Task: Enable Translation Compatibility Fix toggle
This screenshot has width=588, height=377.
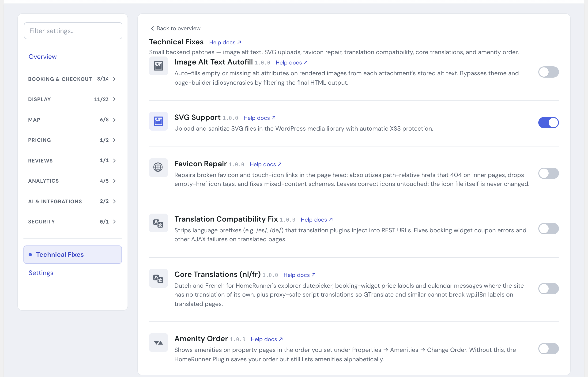Action: click(548, 229)
